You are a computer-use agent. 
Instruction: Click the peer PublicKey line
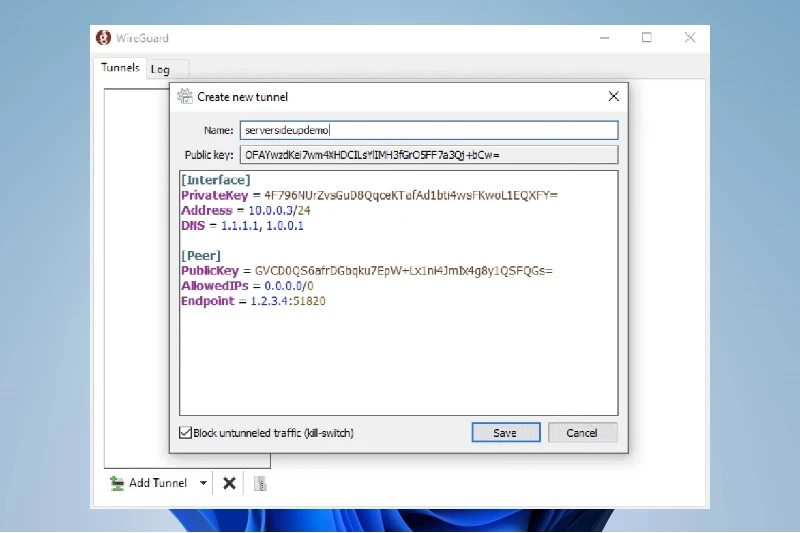click(x=367, y=271)
